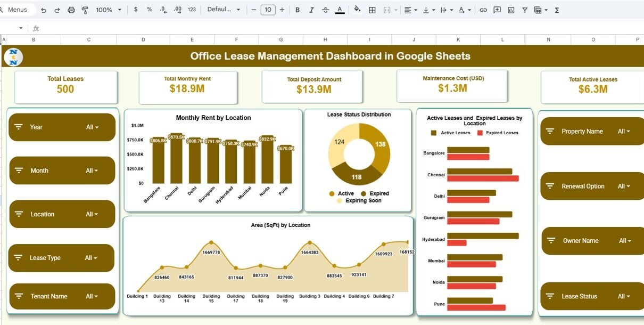Click the Undo icon
Image resolution: width=644 pixels, height=325 pixels.
44,10
